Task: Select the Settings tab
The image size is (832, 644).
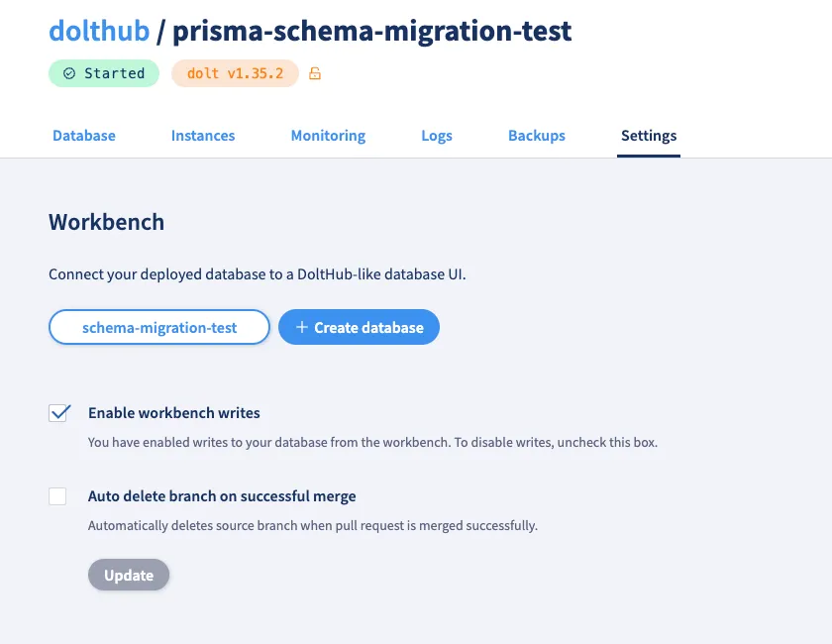Action: pos(649,135)
